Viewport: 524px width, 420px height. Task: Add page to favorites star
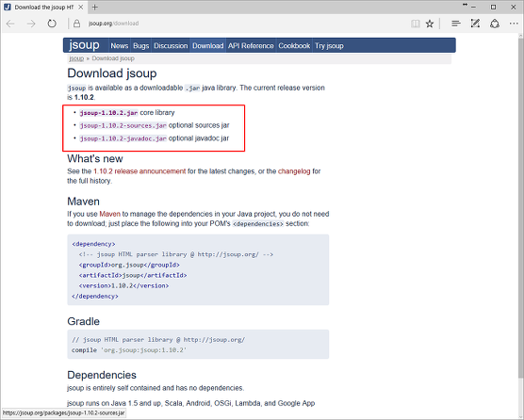(x=430, y=24)
